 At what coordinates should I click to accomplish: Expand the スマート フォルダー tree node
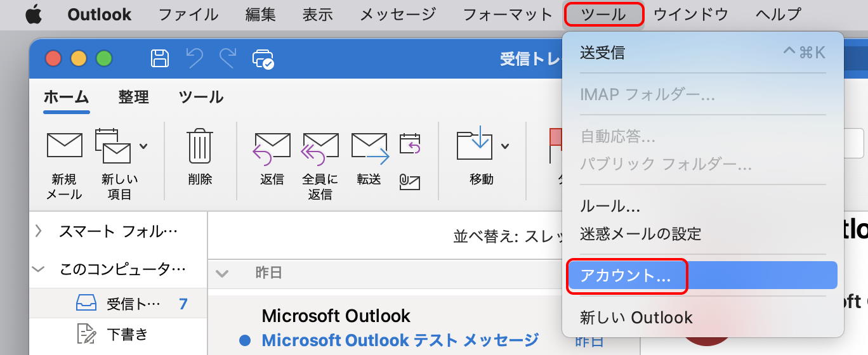39,231
